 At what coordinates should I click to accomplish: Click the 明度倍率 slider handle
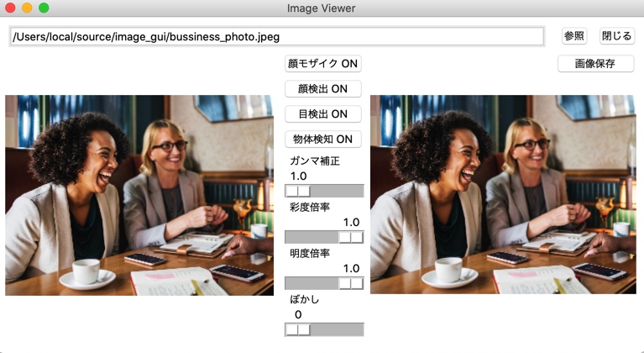tap(351, 283)
